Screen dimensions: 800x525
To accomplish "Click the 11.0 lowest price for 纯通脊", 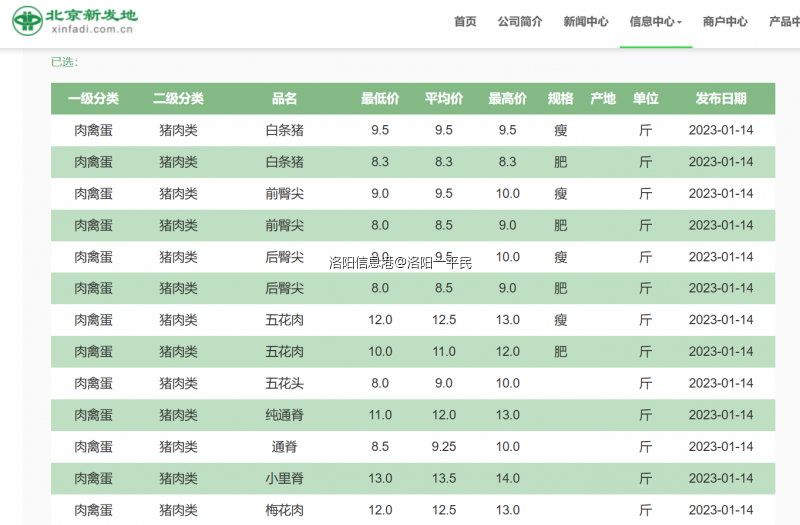I will pyautogui.click(x=380, y=415).
